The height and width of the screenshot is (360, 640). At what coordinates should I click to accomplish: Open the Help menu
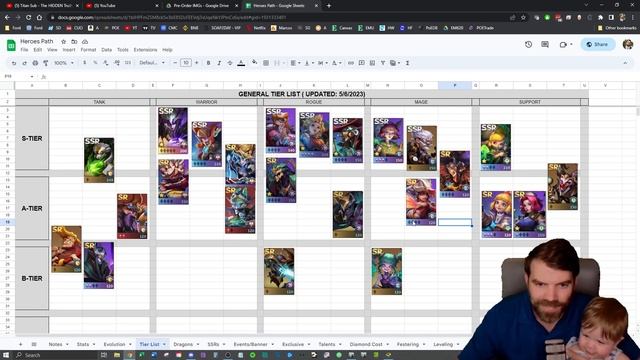pos(167,50)
